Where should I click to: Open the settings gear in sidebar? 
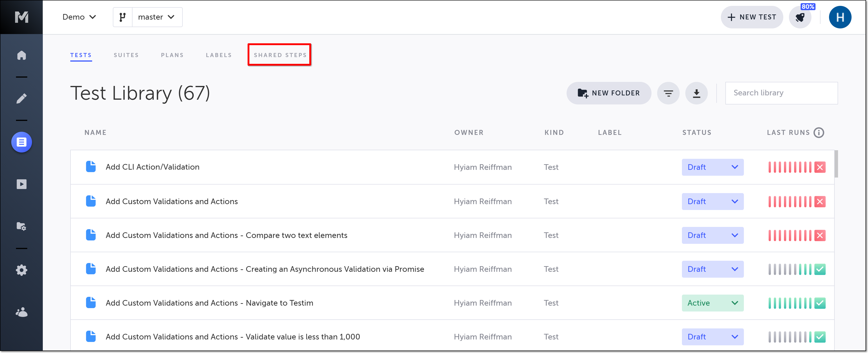pos(22,270)
